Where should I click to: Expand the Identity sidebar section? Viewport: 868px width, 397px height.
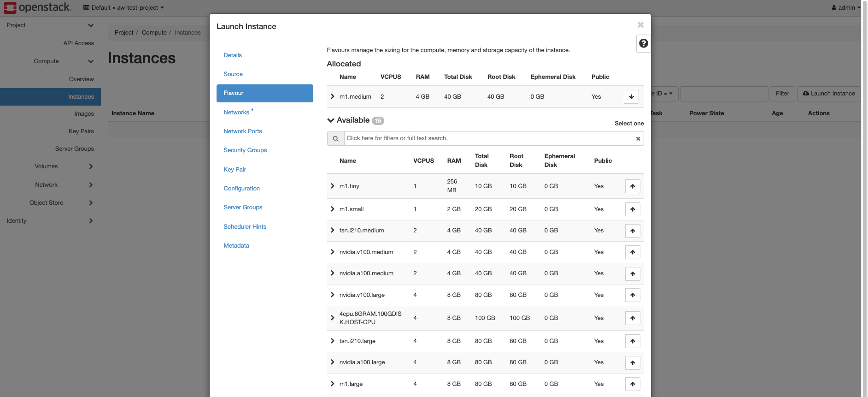click(x=50, y=221)
